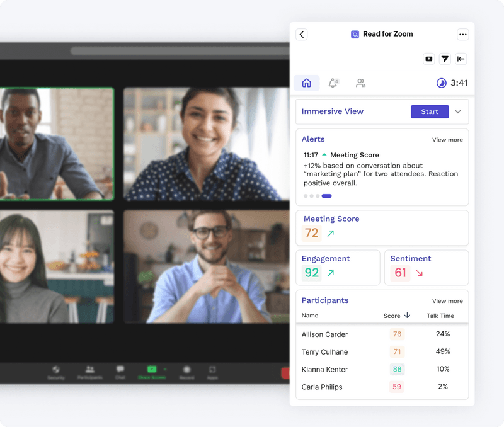Open Security options in Zoom toolbar
This screenshot has width=504, height=427.
pyautogui.click(x=56, y=372)
